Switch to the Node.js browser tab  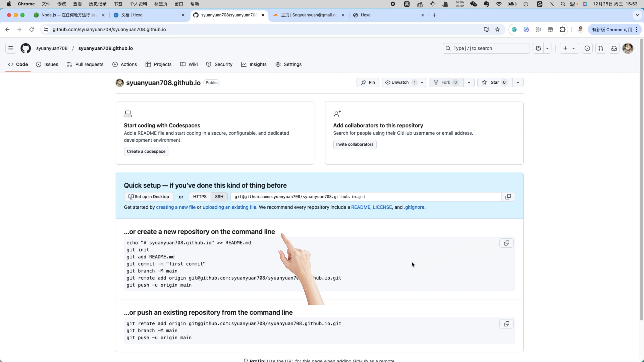click(x=69, y=15)
